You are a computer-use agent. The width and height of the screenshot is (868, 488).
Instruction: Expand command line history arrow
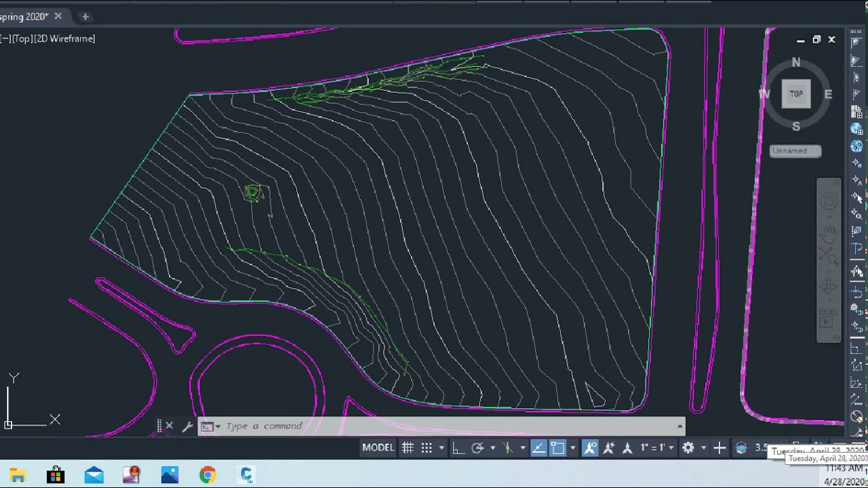679,426
